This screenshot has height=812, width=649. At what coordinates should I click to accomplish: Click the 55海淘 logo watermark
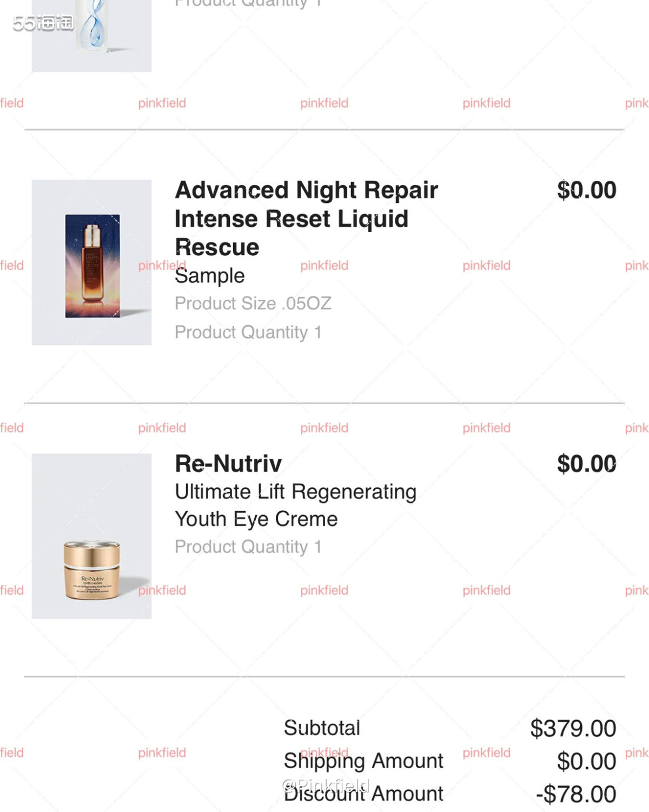[x=43, y=23]
